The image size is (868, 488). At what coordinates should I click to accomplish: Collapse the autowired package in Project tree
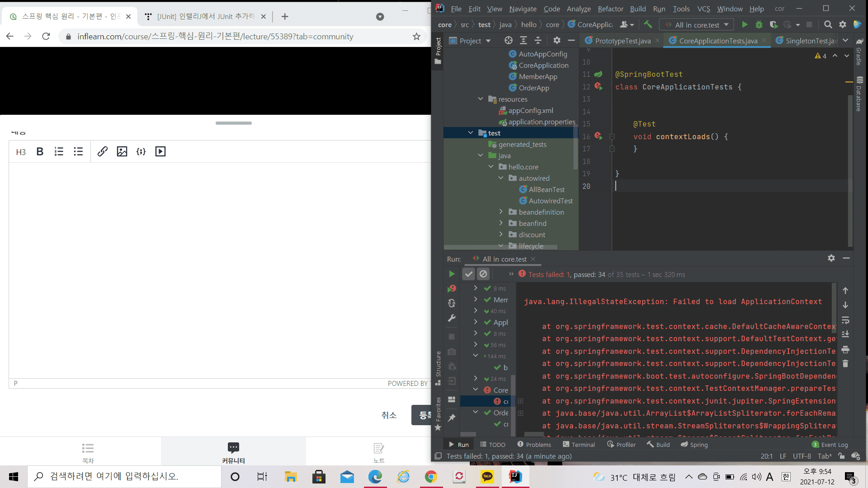tap(500, 178)
